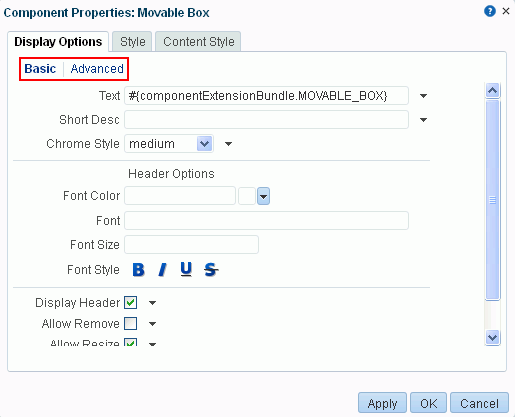Open the Font Color picker dropdown
This screenshot has width=515, height=417.
pos(263,196)
